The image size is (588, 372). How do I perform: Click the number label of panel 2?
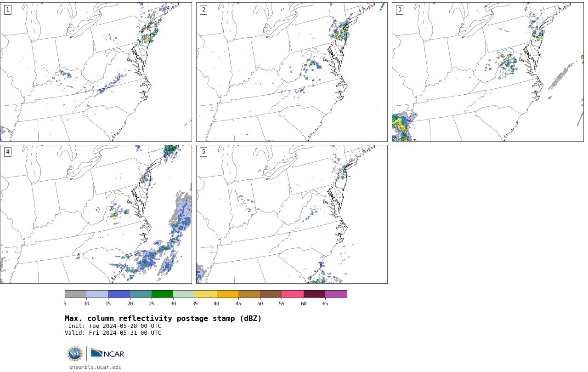click(204, 10)
